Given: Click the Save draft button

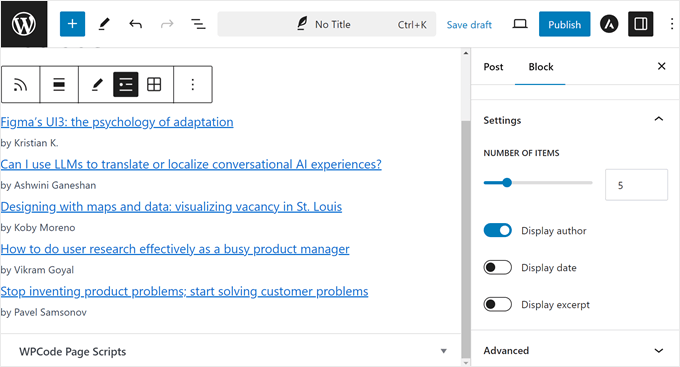Looking at the screenshot, I should click(x=469, y=25).
